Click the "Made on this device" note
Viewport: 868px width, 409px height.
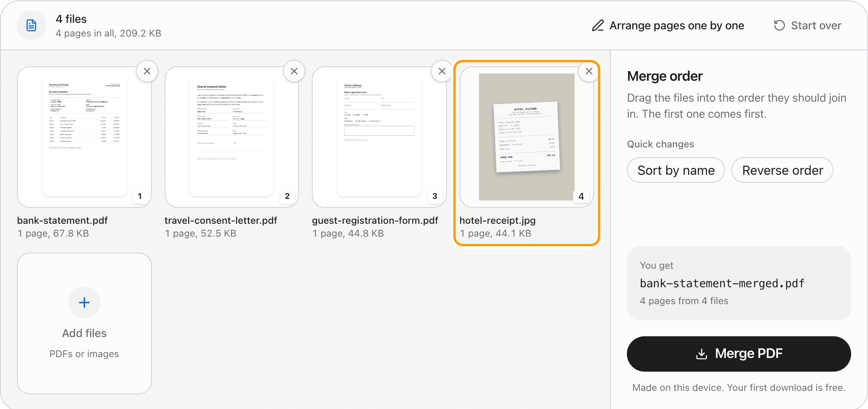pyautogui.click(x=739, y=388)
